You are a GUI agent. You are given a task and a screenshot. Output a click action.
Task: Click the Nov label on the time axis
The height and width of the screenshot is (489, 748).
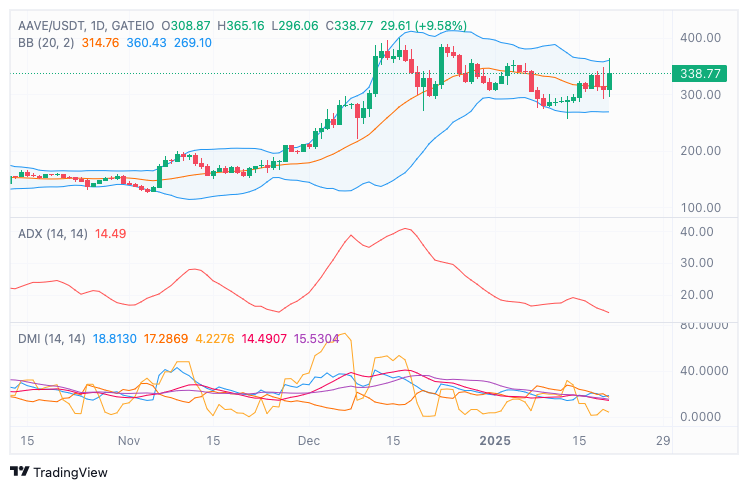click(x=128, y=440)
